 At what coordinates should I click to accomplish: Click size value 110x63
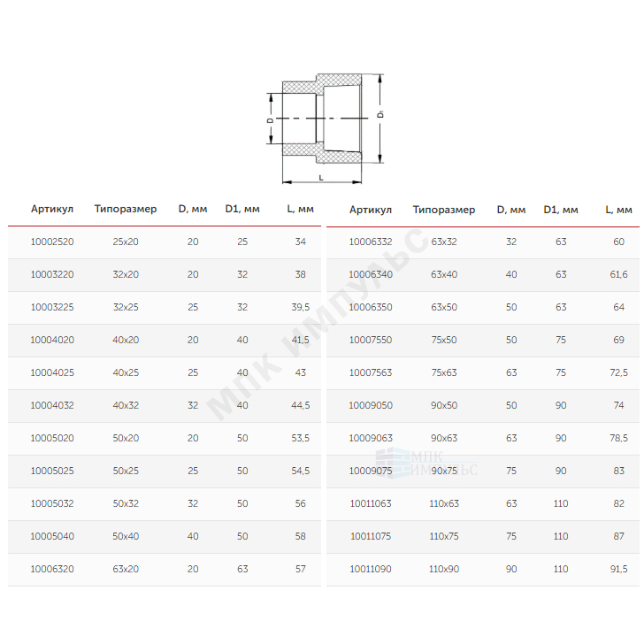[x=444, y=503]
